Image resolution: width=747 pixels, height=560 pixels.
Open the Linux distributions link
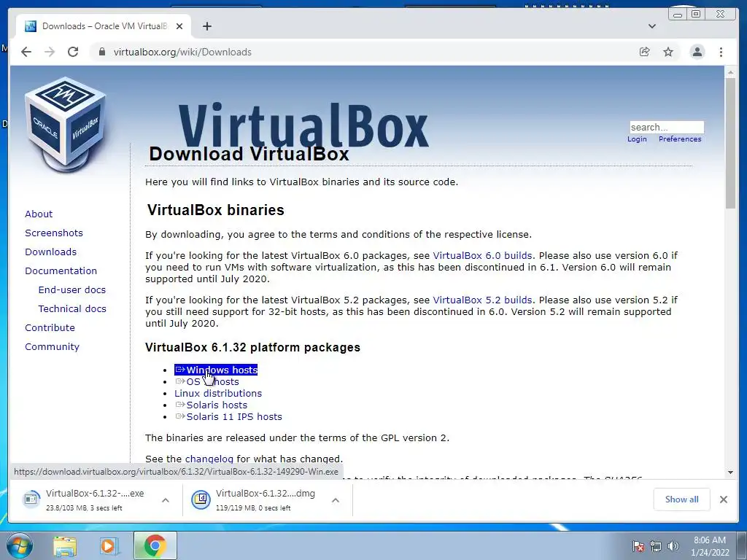pos(218,393)
